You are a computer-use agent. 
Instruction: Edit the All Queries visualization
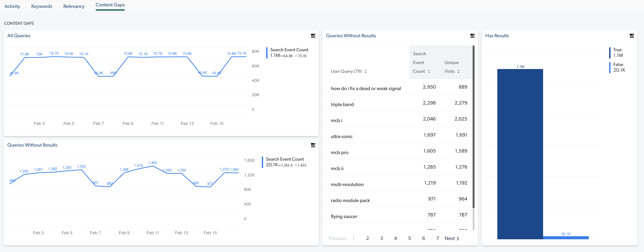313,36
